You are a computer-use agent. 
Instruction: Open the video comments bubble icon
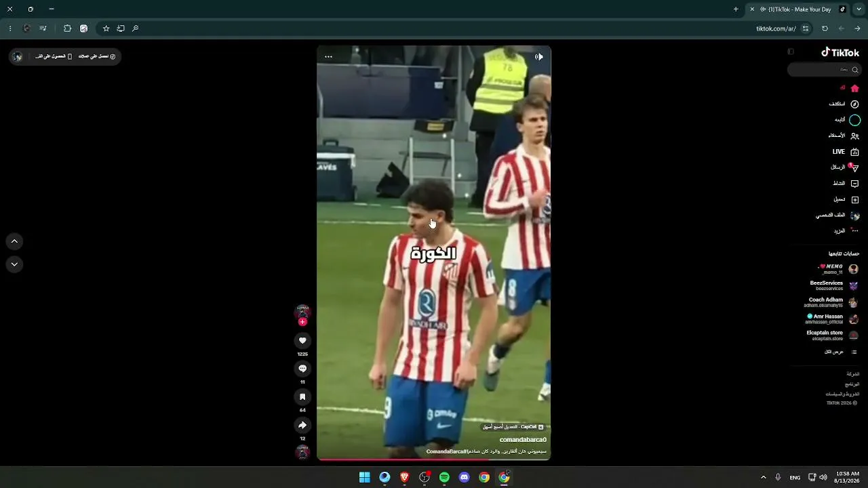click(302, 369)
